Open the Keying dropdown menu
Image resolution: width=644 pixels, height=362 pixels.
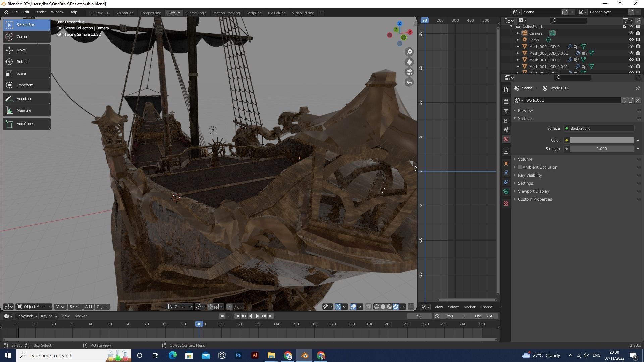(x=49, y=316)
